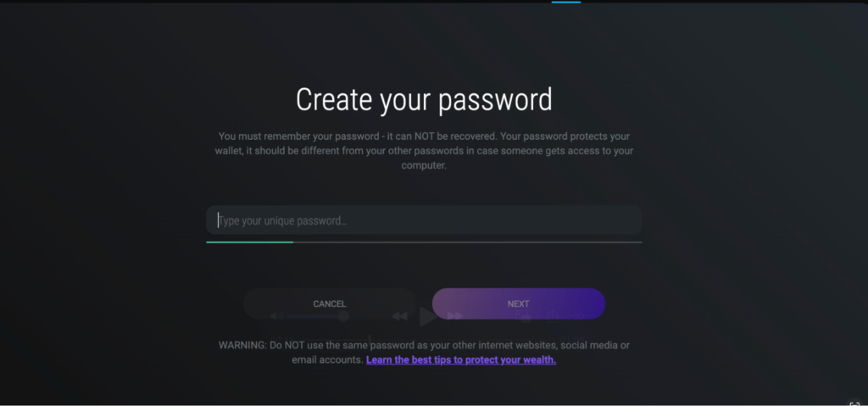Expand the double-chevron more options

pos(579,316)
